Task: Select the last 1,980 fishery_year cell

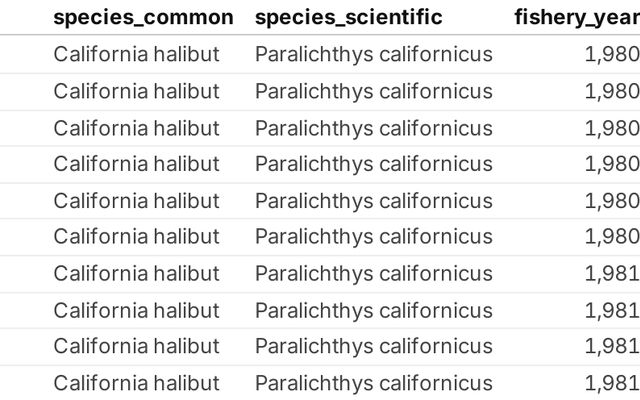Action: coord(612,236)
